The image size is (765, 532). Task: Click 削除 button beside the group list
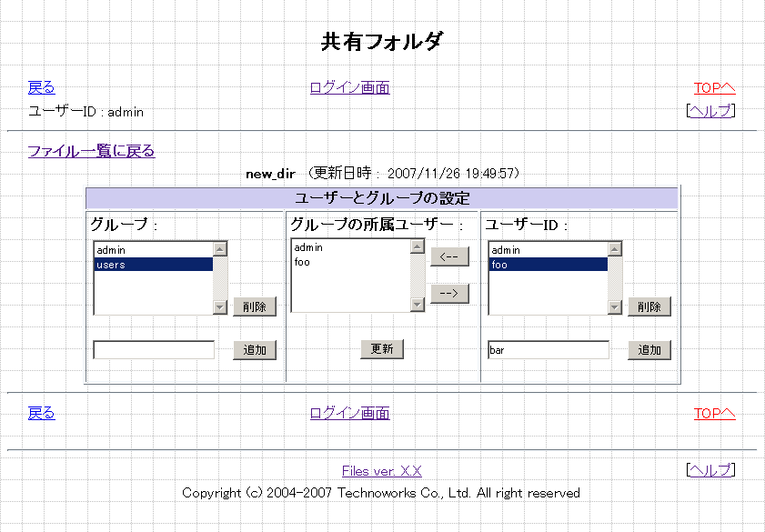point(255,306)
